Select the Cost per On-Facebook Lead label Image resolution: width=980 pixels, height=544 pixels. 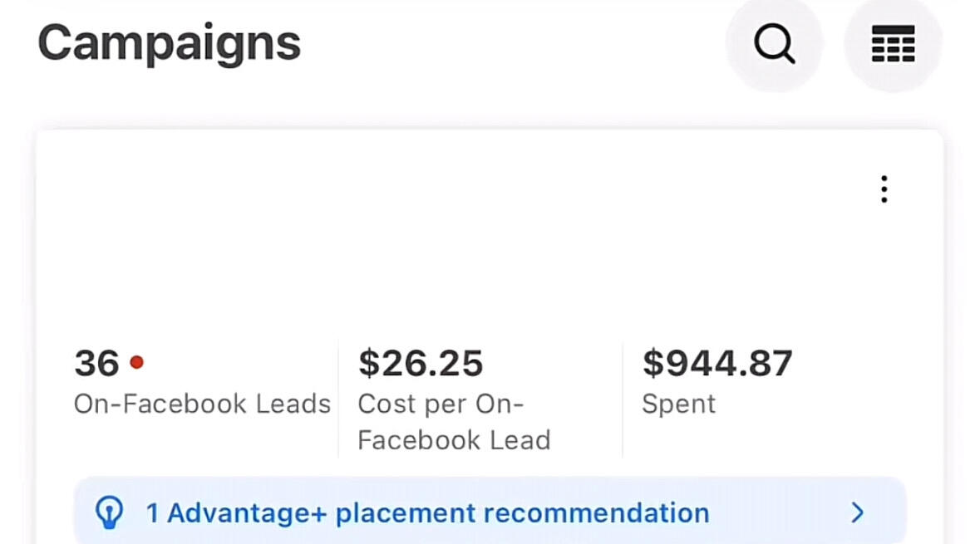point(454,422)
